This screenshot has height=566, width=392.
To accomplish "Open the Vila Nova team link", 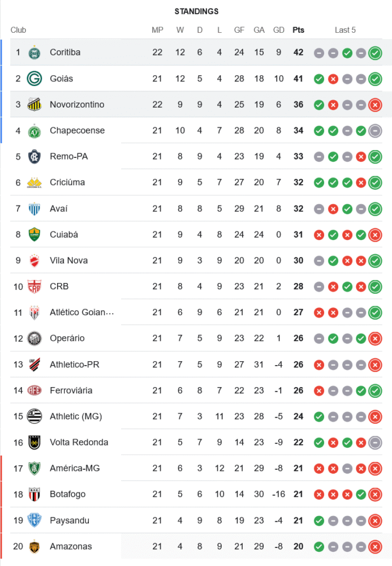I will point(68,260).
